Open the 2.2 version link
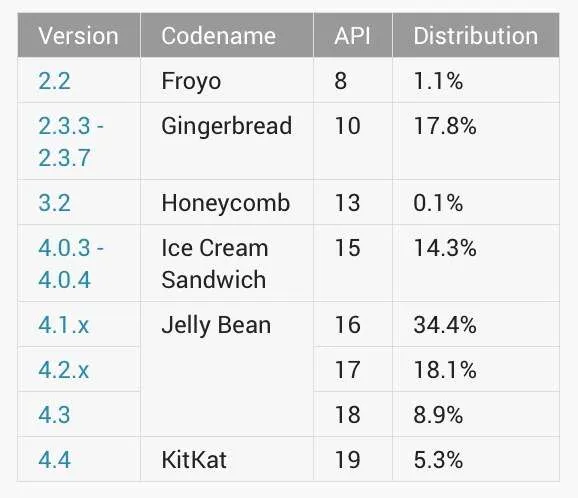 (54, 81)
